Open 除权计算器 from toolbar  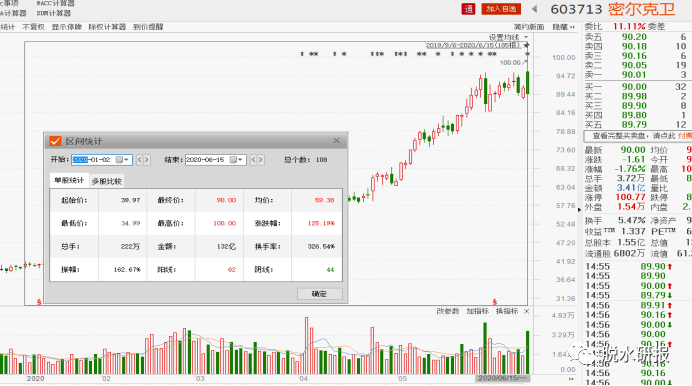click(x=107, y=27)
